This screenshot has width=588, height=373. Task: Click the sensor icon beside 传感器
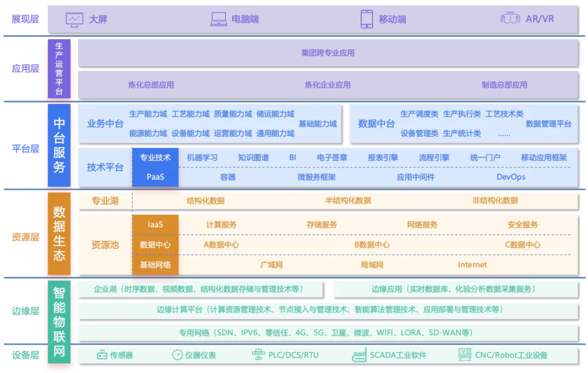[x=102, y=355]
